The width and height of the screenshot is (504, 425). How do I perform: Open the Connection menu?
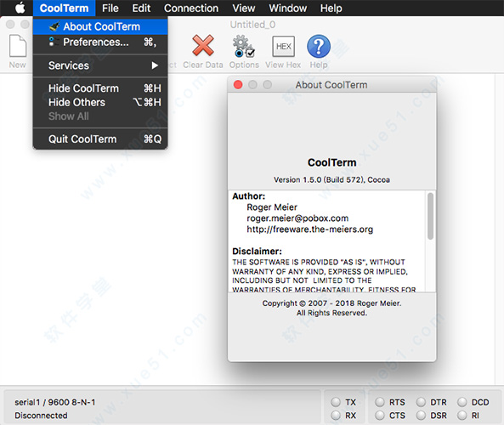coord(191,8)
